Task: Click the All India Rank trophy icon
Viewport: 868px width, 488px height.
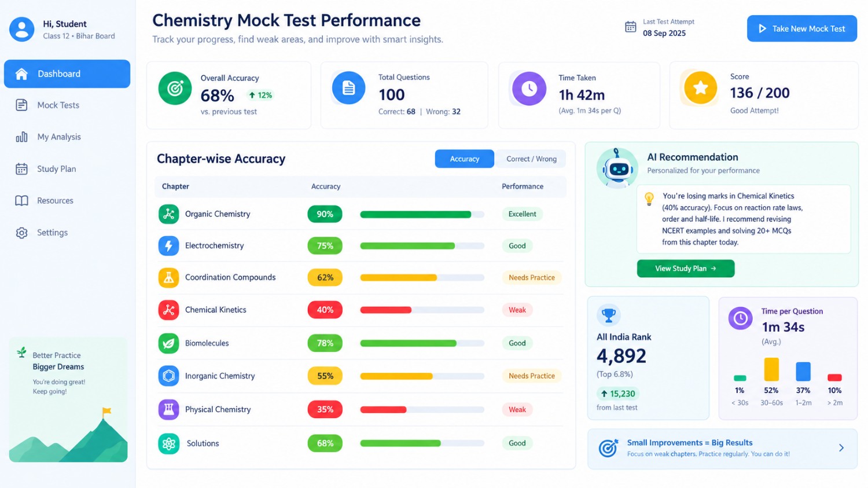Action: [x=608, y=315]
